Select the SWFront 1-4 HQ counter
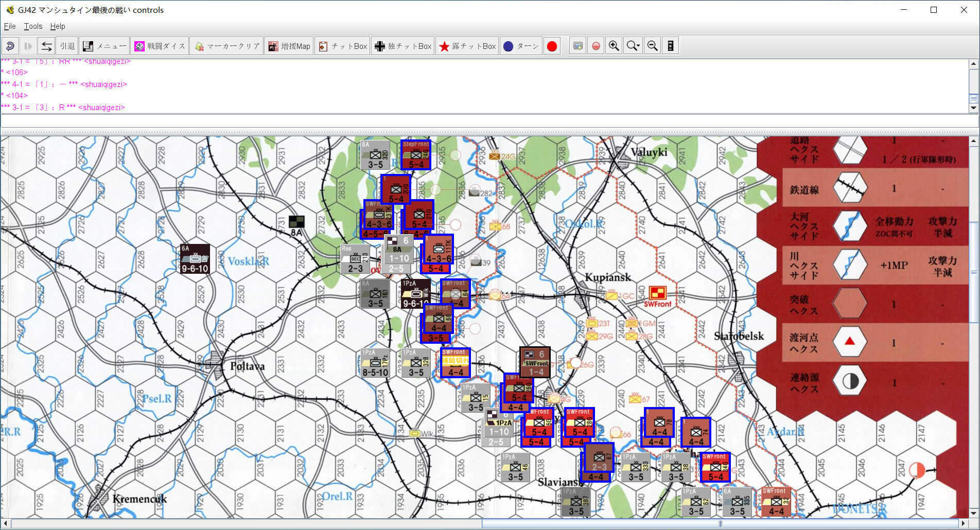Image resolution: width=980 pixels, height=530 pixels. [535, 362]
